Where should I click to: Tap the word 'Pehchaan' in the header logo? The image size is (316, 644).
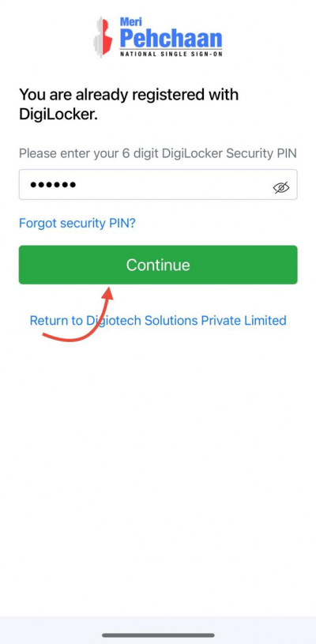click(171, 38)
